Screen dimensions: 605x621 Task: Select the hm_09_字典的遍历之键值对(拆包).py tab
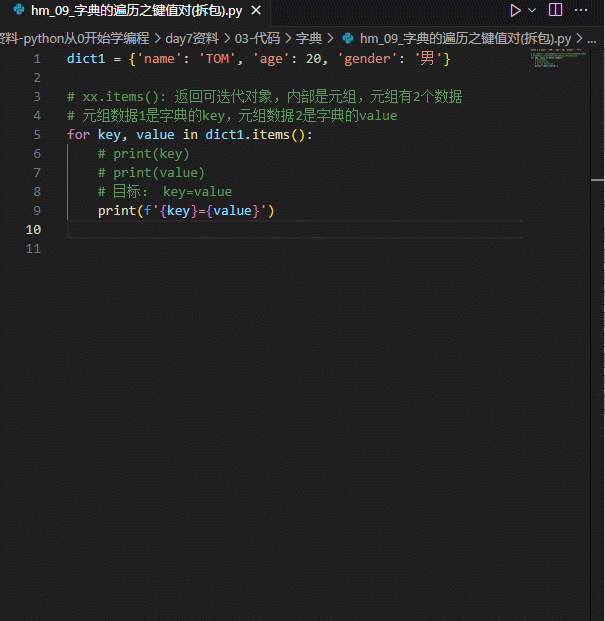tap(136, 10)
